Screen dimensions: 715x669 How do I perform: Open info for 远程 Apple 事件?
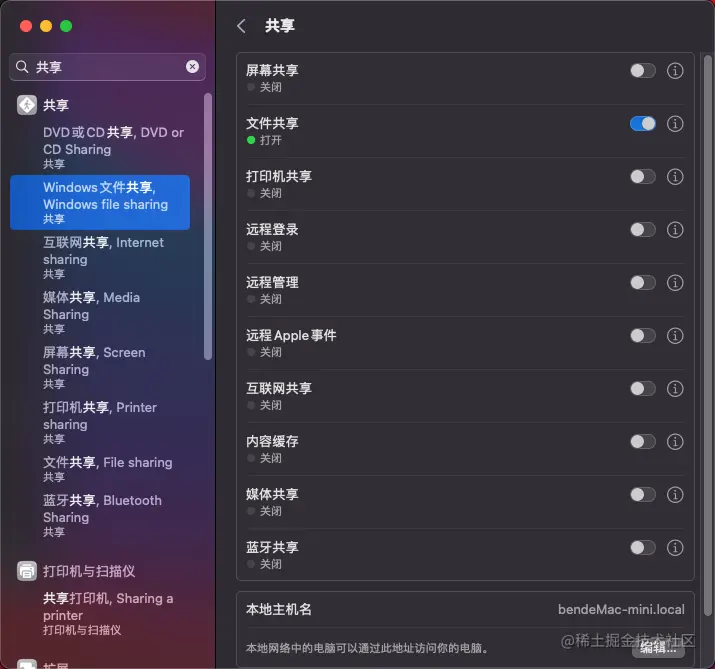675,336
